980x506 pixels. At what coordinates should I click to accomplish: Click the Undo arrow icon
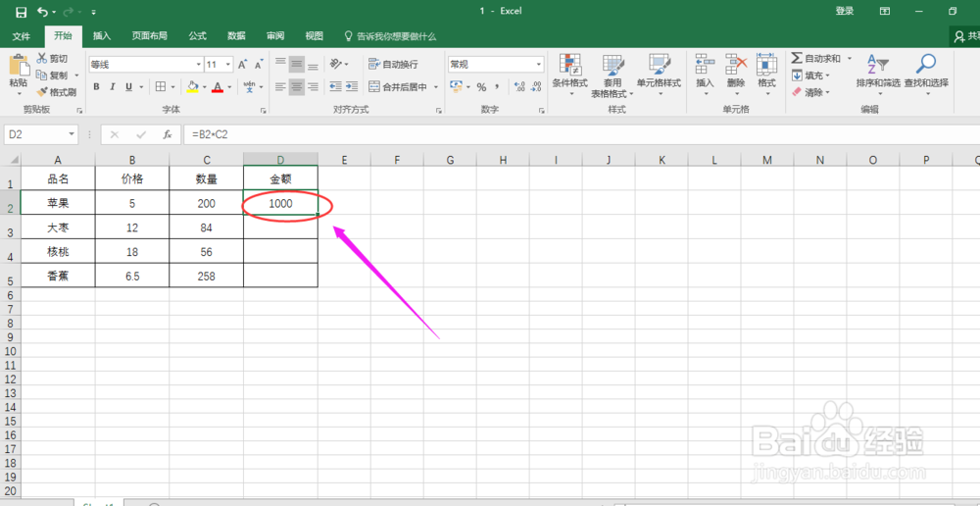click(42, 12)
